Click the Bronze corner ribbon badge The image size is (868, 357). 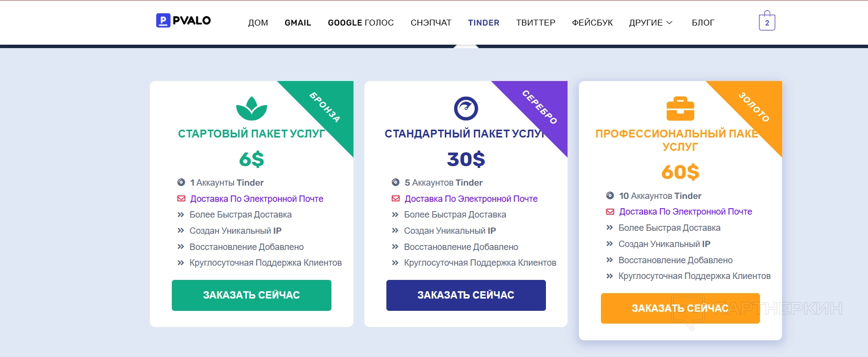tap(325, 107)
